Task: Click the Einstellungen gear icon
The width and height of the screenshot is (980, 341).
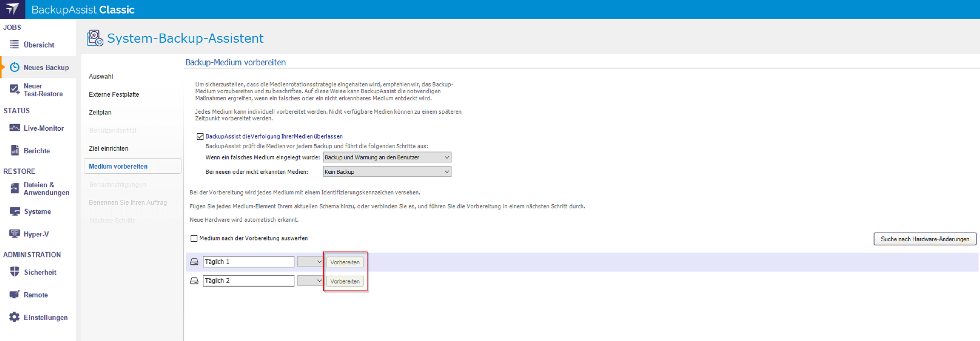Action: pyautogui.click(x=15, y=317)
